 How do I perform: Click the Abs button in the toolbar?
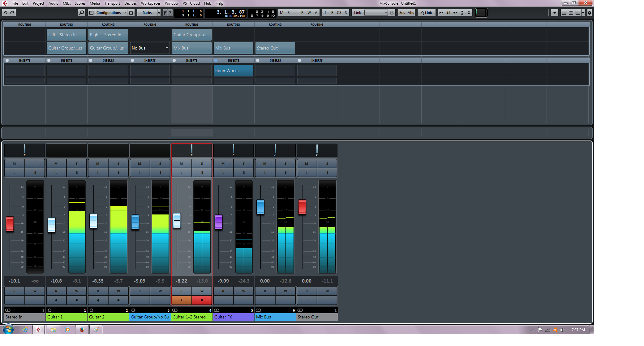tap(411, 13)
